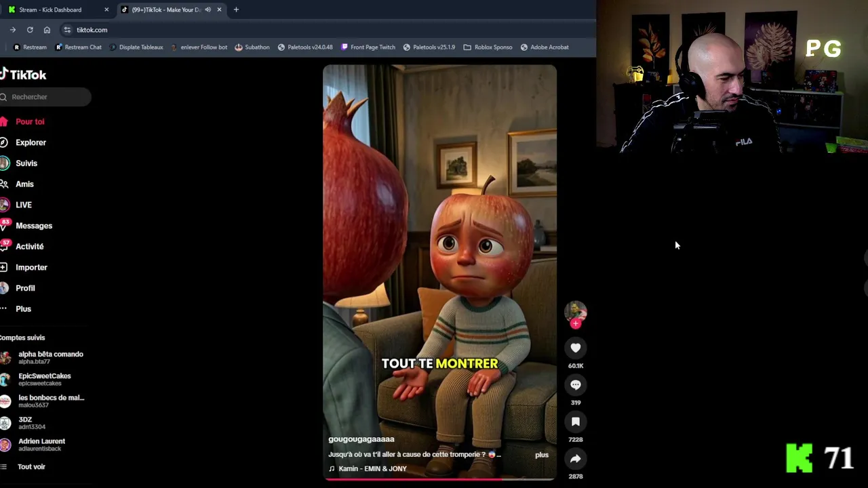Click Adrien Laurent avatar
This screenshot has width=868, height=488.
(x=5, y=445)
